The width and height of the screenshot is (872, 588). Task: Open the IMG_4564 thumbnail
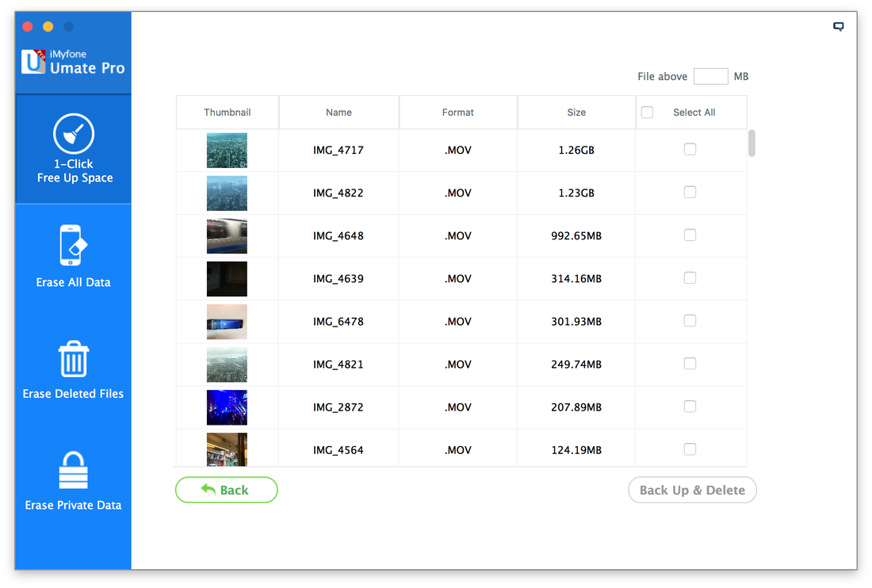pos(227,449)
